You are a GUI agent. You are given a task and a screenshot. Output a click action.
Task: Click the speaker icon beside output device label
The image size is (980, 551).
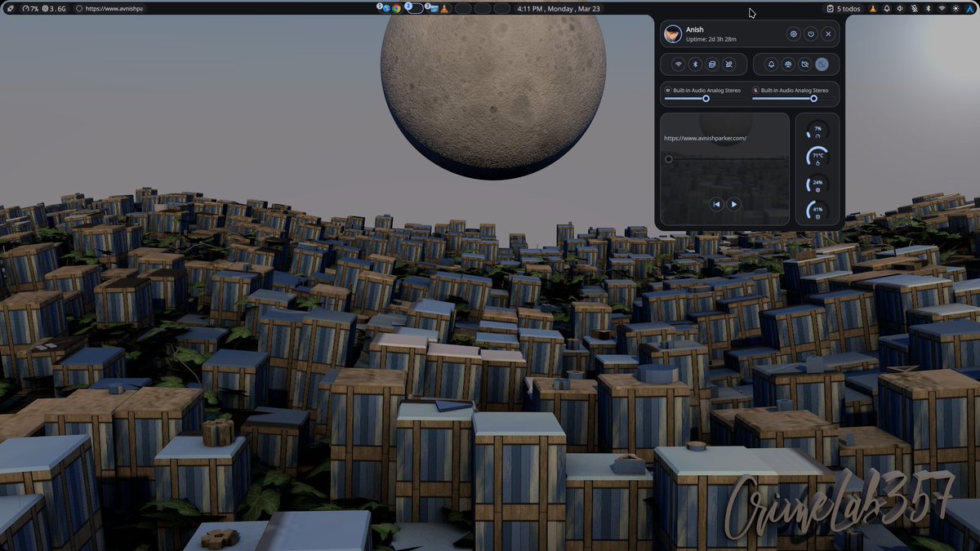(668, 90)
